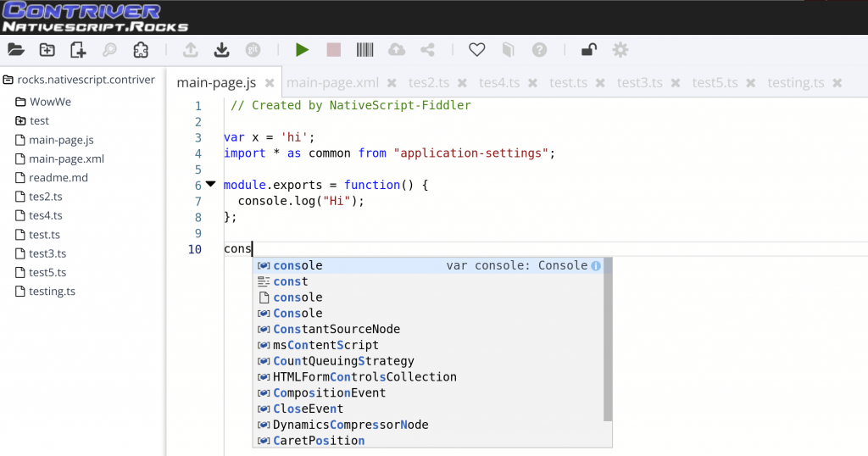Viewport: 868px width, 456px height.
Task: Choose CountQueuingStrategy autocomplete suggestion
Action: [428, 361]
